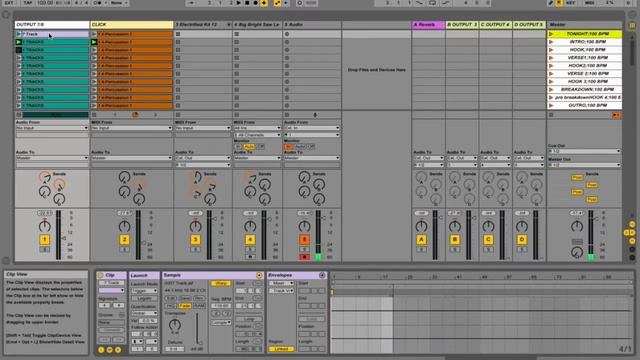Open Master Out dropdown
The image size is (640, 360).
584,165
